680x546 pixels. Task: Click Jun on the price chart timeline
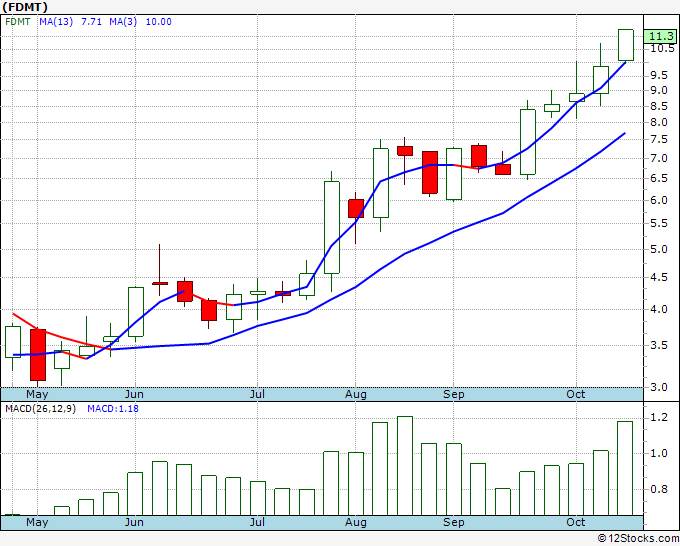click(x=134, y=394)
